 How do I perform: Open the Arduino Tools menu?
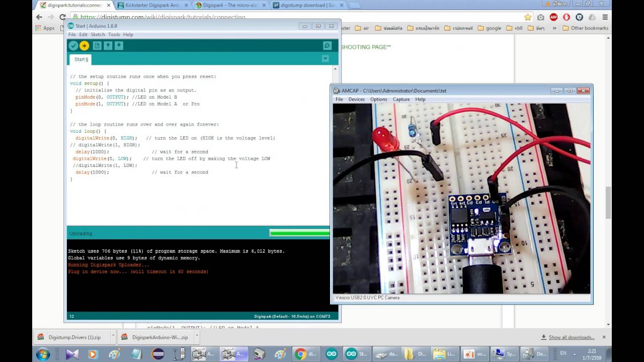coord(114,35)
